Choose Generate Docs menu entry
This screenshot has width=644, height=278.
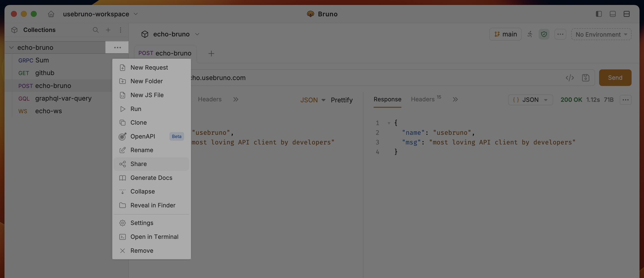[151, 178]
